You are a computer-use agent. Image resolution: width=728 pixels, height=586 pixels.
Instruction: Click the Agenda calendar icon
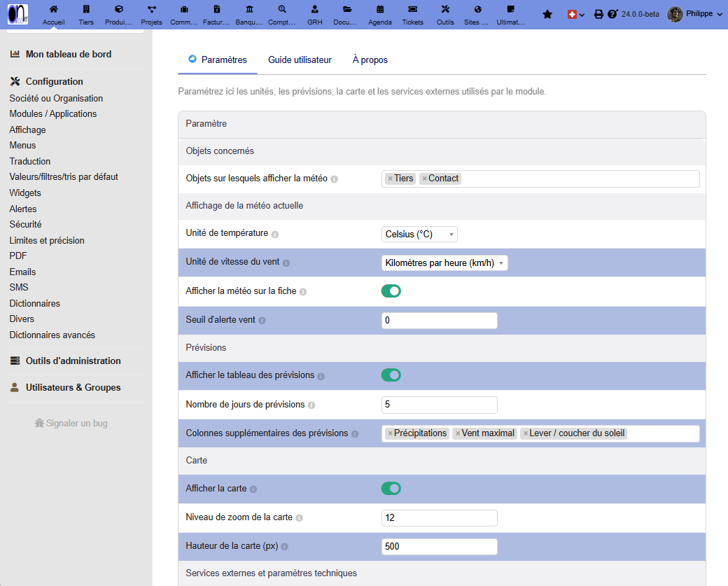[x=380, y=9]
